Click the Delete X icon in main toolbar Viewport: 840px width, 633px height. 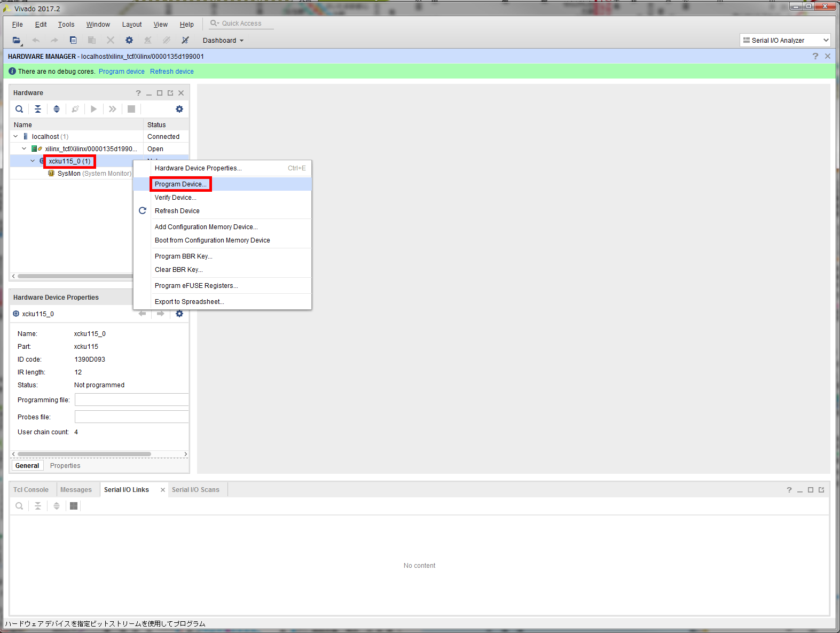pos(111,40)
